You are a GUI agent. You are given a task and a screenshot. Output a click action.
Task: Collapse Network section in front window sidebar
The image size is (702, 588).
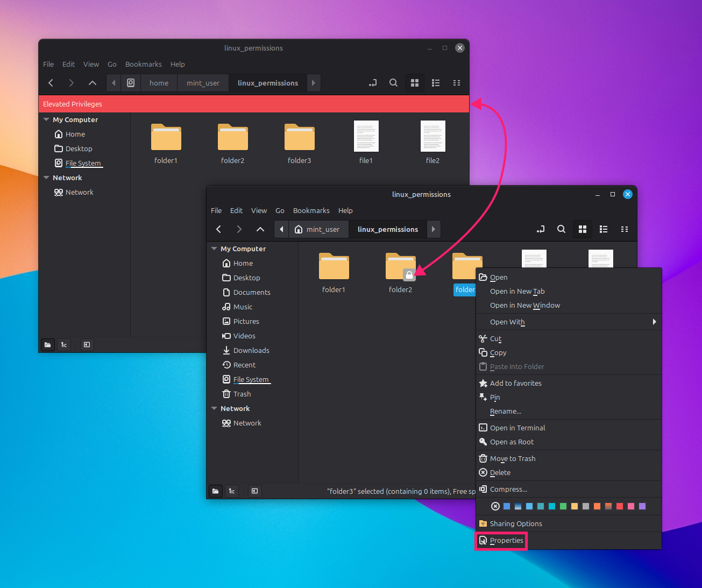(215, 408)
